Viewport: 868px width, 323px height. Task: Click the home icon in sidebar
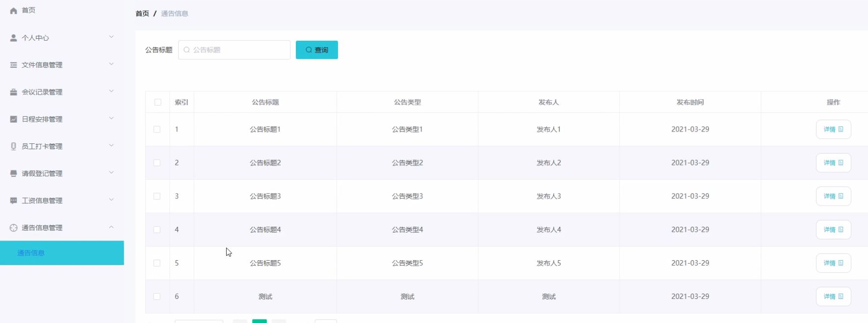click(x=14, y=10)
